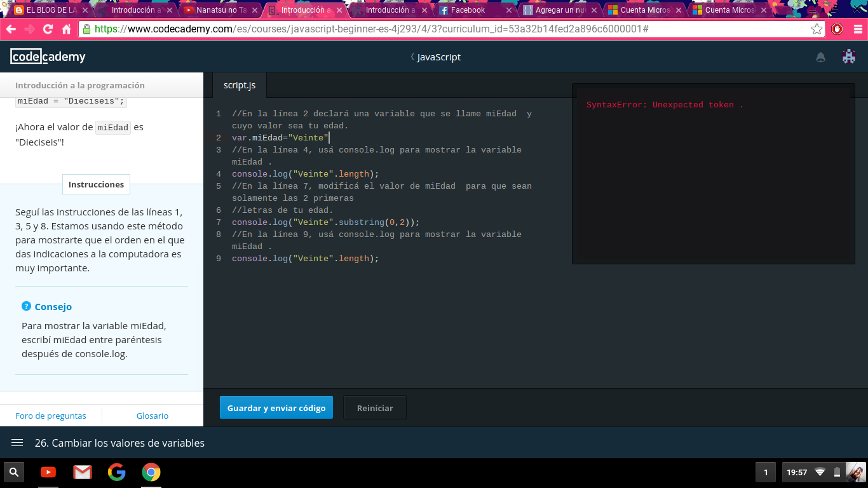Click the Consejo hint heading
Screen dimensions: 868x488
53,306
